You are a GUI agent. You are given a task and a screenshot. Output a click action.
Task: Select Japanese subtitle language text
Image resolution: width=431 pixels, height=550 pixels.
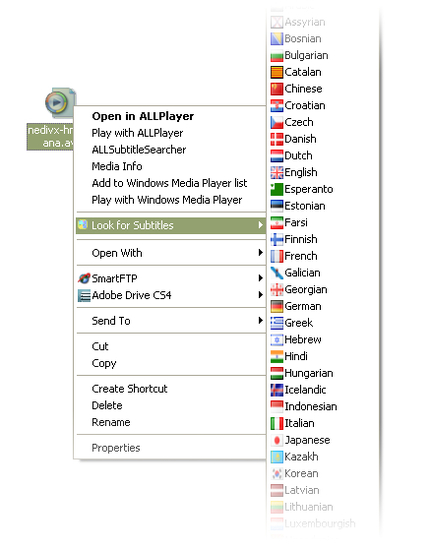point(307,440)
